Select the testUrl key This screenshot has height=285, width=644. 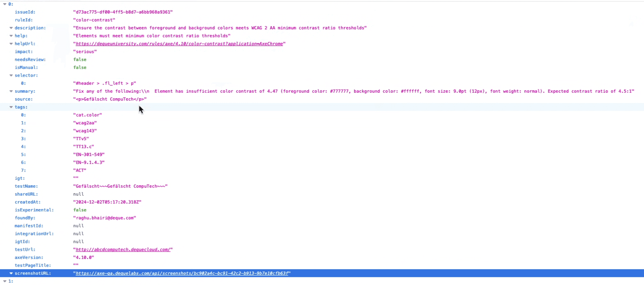25,250
